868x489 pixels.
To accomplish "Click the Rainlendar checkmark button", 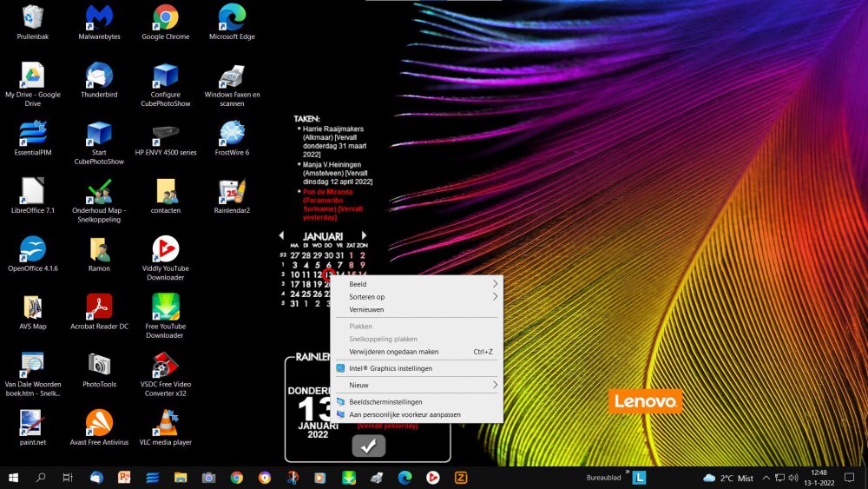I will click(x=368, y=446).
